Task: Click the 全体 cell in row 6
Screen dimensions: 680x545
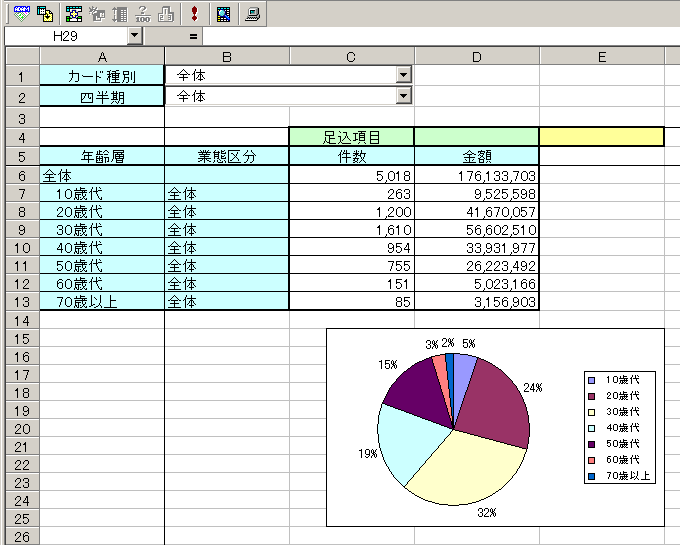Action: 102,175
